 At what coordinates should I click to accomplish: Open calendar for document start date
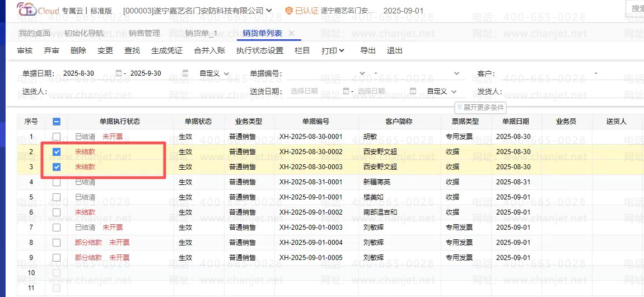point(118,73)
